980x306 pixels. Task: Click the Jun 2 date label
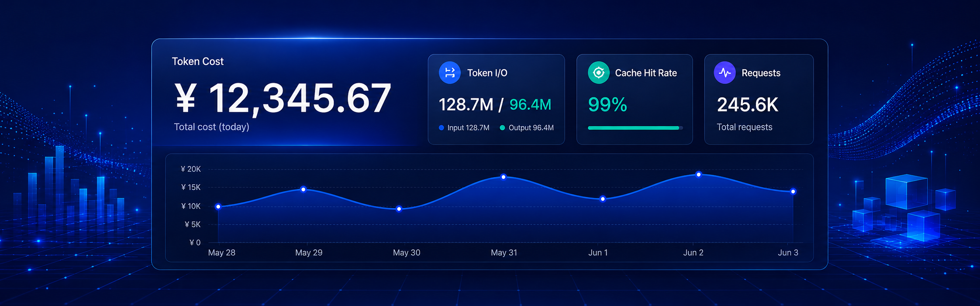[x=693, y=253]
